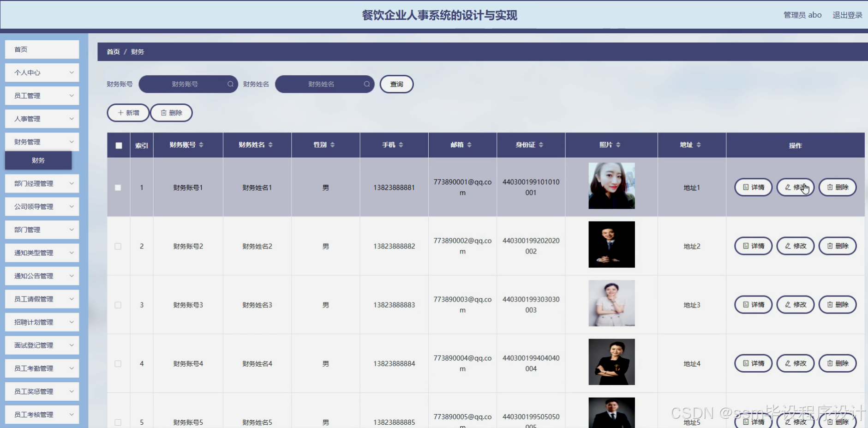Image resolution: width=868 pixels, height=428 pixels.
Task: Click the search icon in 财务姓名 field
Action: (367, 84)
